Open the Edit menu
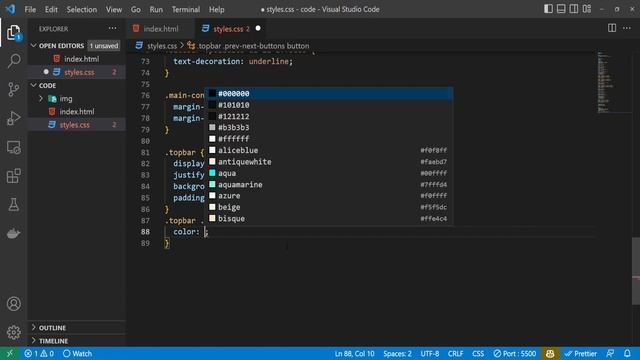This screenshot has height=360, width=640. (51, 9)
